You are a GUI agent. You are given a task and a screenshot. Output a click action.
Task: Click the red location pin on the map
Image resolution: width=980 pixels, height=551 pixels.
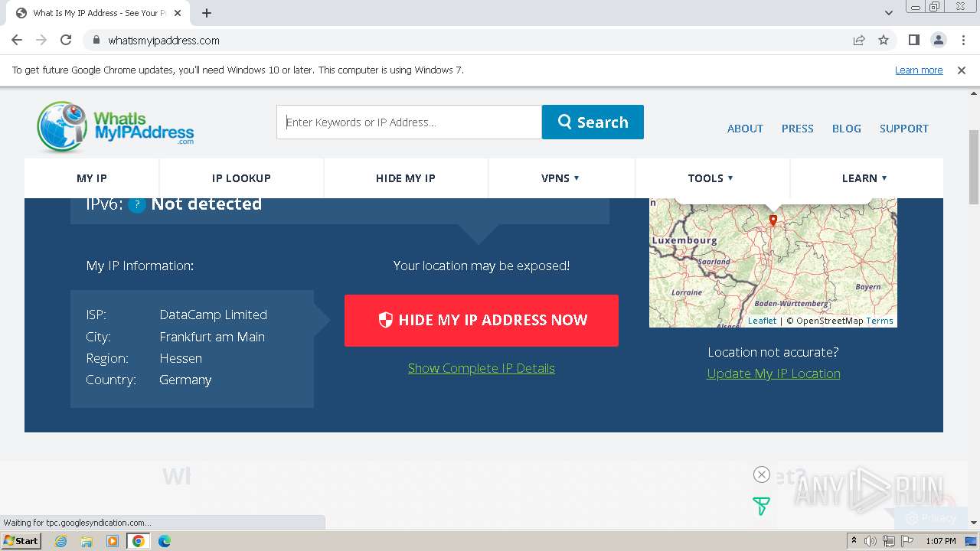(773, 220)
